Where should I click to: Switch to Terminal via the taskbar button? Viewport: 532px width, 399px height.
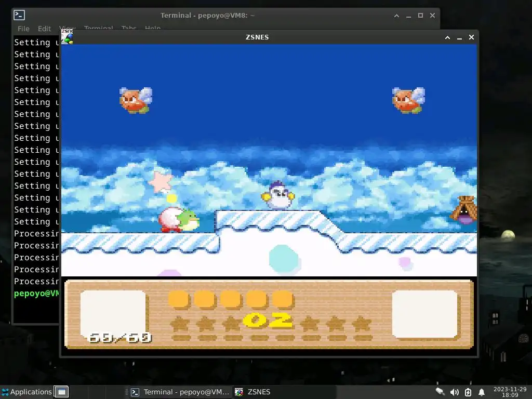point(180,392)
